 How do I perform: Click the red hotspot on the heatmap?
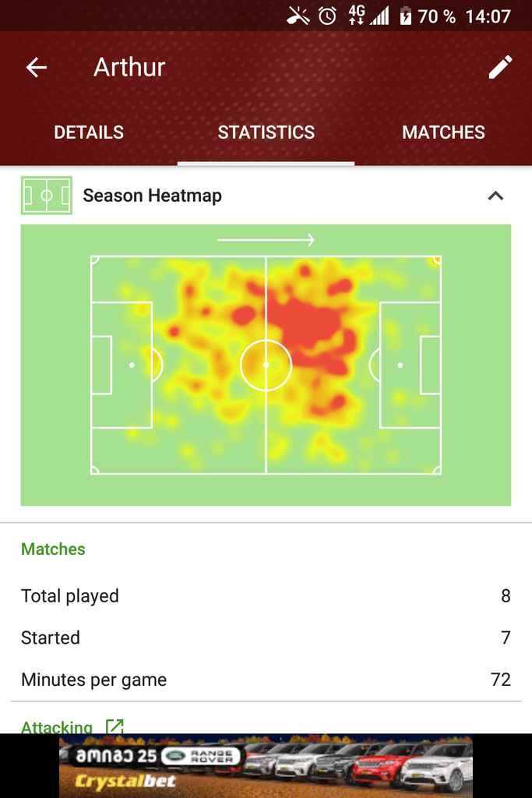click(305, 326)
